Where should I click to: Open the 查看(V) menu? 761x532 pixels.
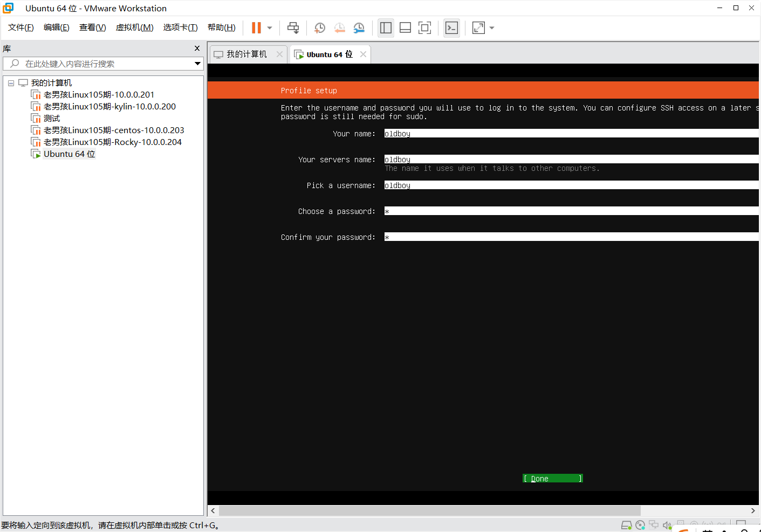(x=93, y=27)
